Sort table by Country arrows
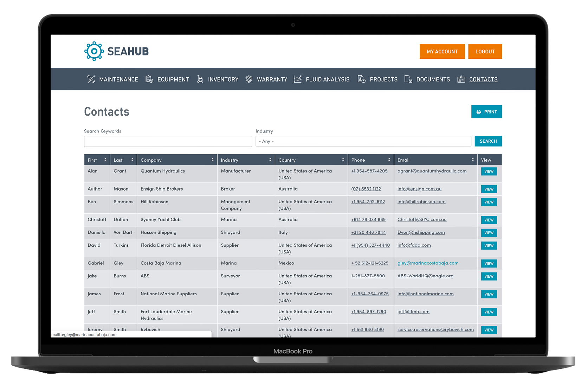The image size is (588, 386). pyautogui.click(x=343, y=160)
